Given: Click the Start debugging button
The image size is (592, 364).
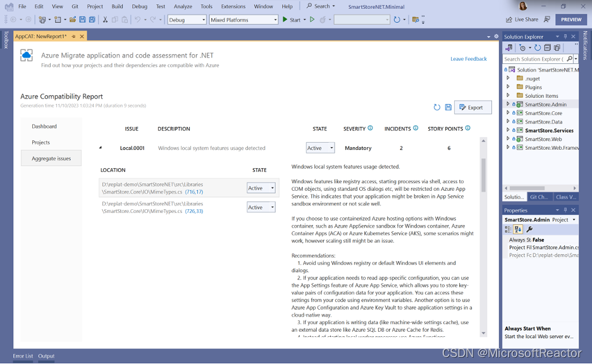Looking at the screenshot, I should 292,20.
